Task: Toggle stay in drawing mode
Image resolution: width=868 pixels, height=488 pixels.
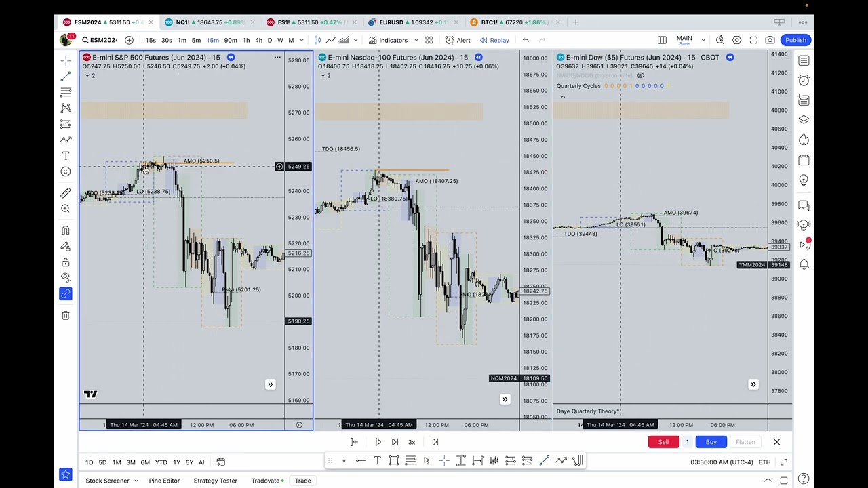Action: 66,246
